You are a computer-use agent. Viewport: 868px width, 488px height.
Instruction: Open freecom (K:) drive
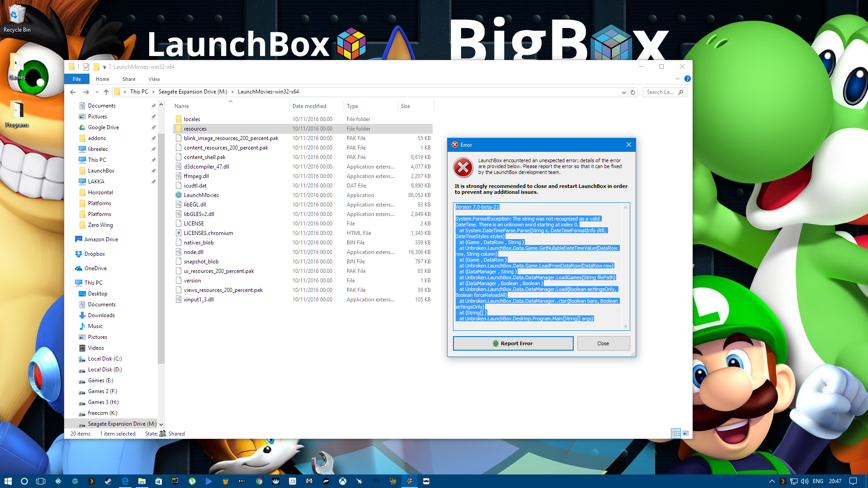[x=103, y=413]
